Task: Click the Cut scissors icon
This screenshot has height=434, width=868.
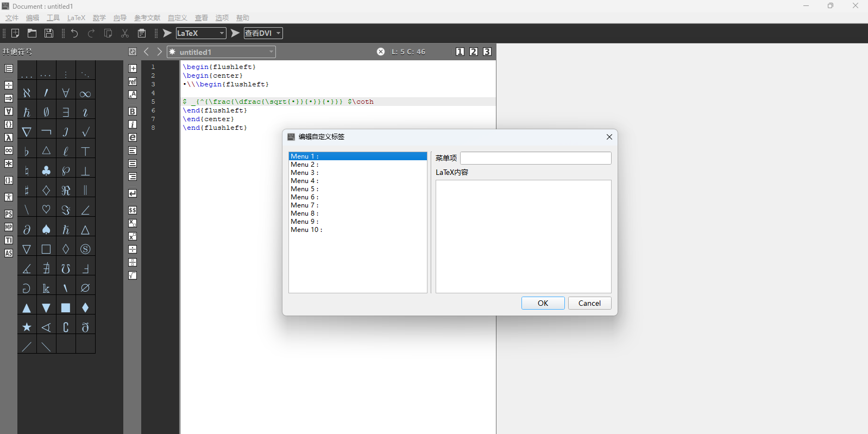Action: [125, 33]
